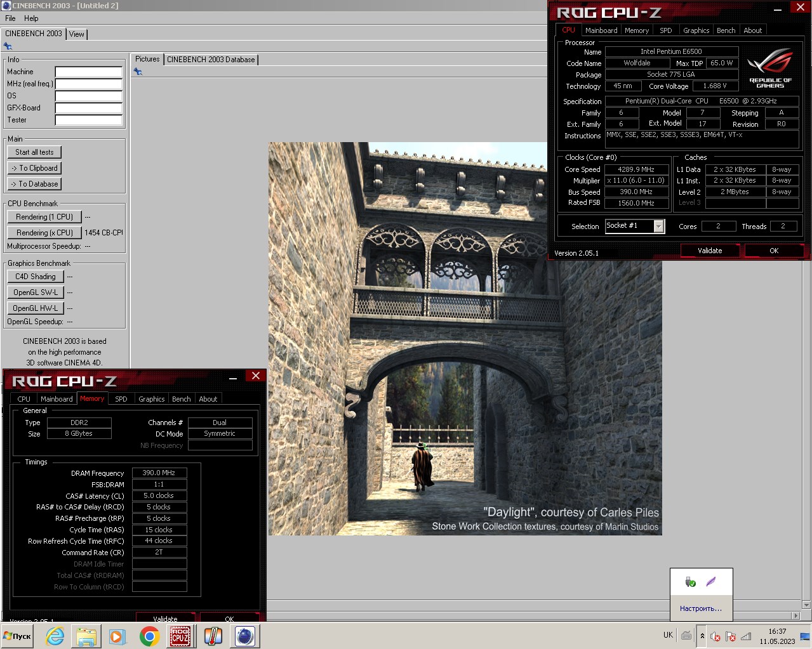The width and height of the screenshot is (812, 649).
Task: Click the To Clipboard button
Action: click(34, 168)
